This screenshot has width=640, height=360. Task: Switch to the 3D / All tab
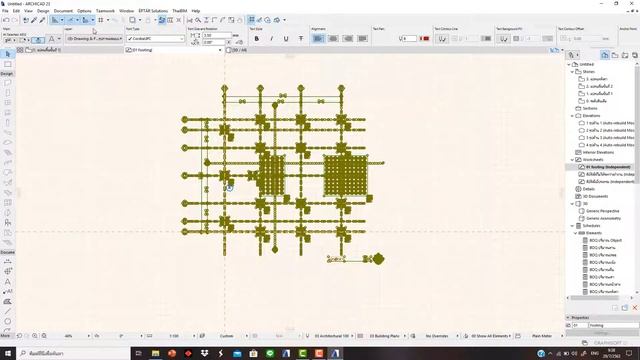pos(237,50)
